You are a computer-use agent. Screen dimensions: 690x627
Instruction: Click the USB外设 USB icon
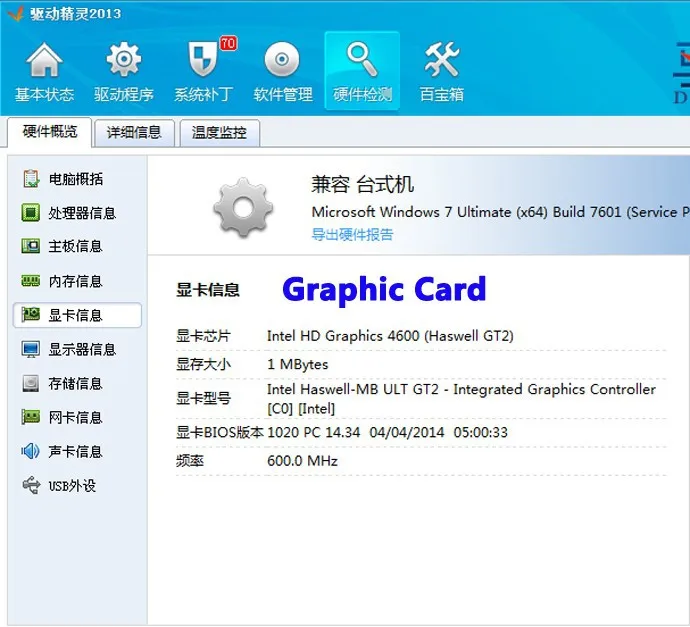click(31, 485)
